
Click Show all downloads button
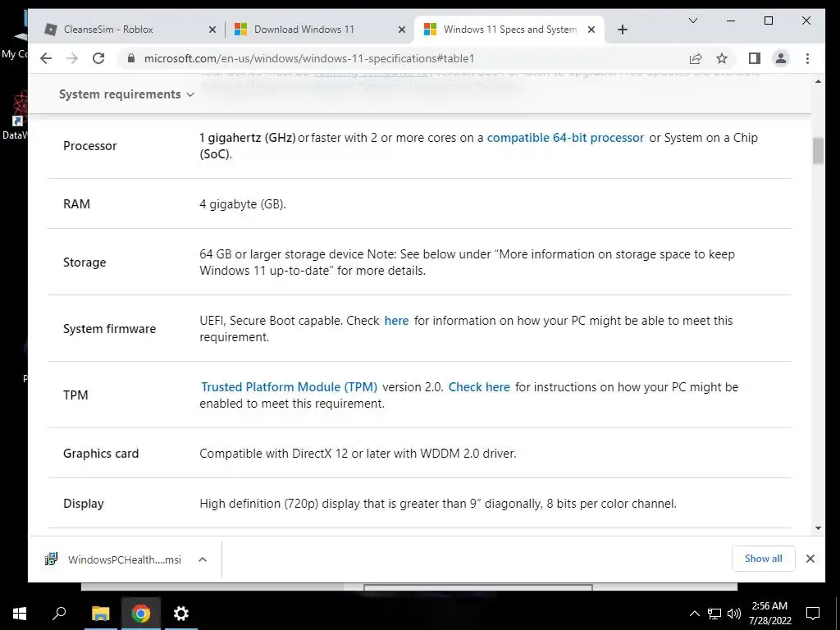click(764, 559)
